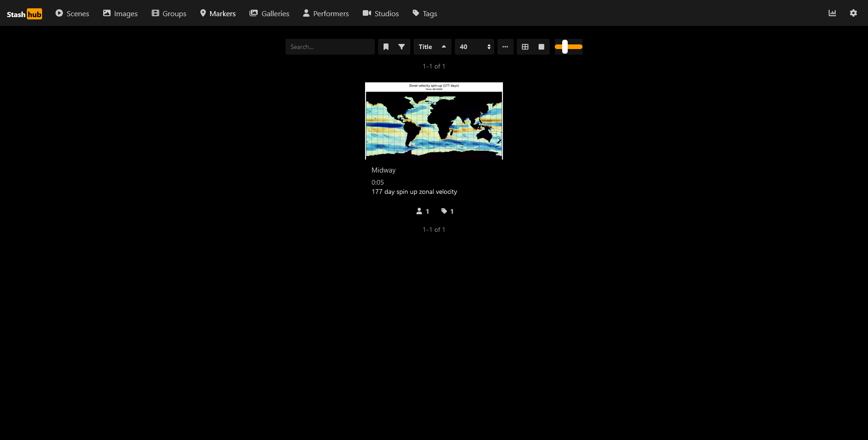
Task: Click the 0:05 marker timestamp
Action: click(378, 182)
